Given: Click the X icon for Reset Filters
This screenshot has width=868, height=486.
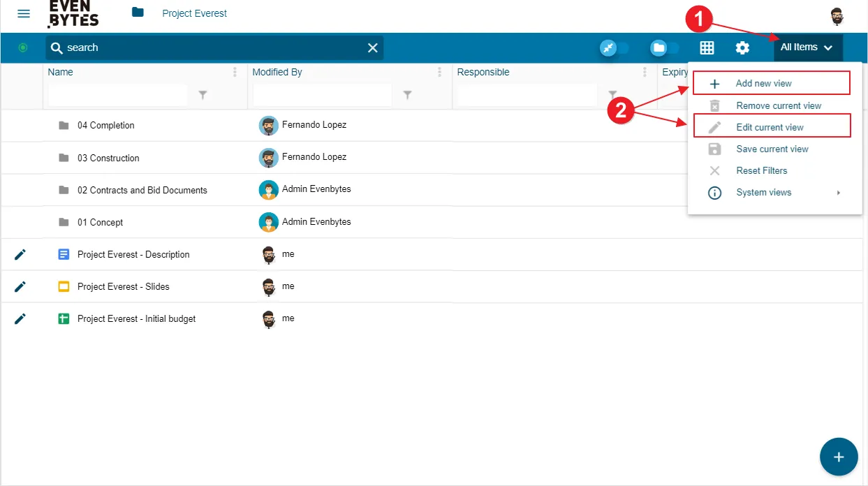Looking at the screenshot, I should [x=714, y=170].
